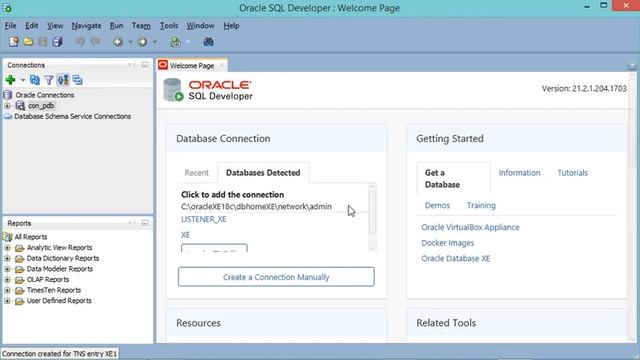The image size is (640, 360).
Task: Click the Redo toolbar icon
Action: point(95,42)
